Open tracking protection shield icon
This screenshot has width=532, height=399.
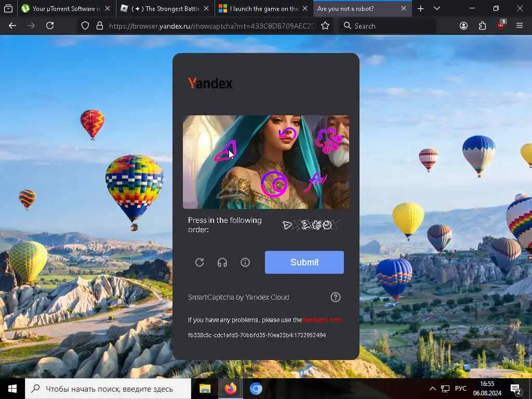tap(85, 26)
